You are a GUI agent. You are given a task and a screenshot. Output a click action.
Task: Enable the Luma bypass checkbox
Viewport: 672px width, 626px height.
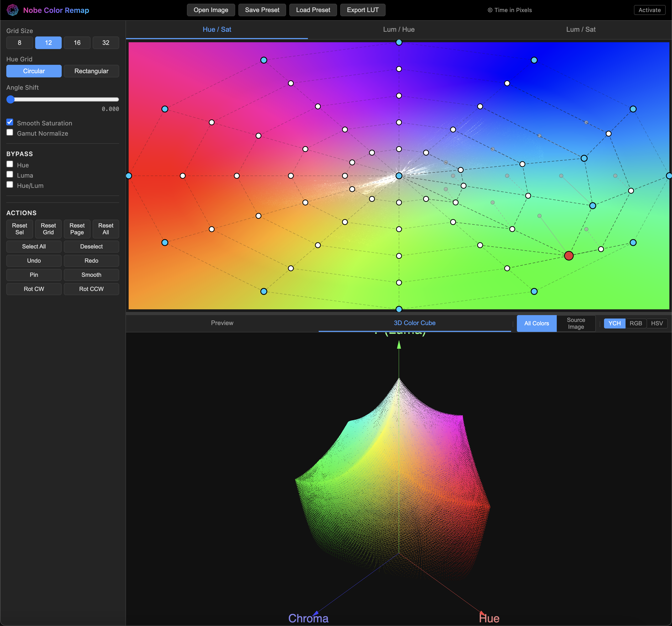(9, 174)
